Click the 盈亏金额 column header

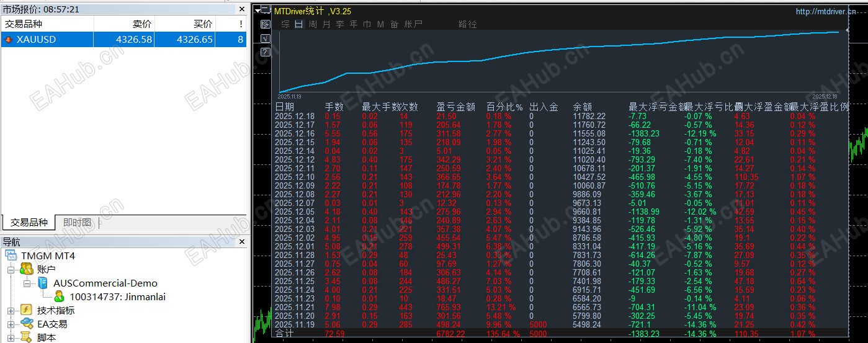[x=456, y=107]
